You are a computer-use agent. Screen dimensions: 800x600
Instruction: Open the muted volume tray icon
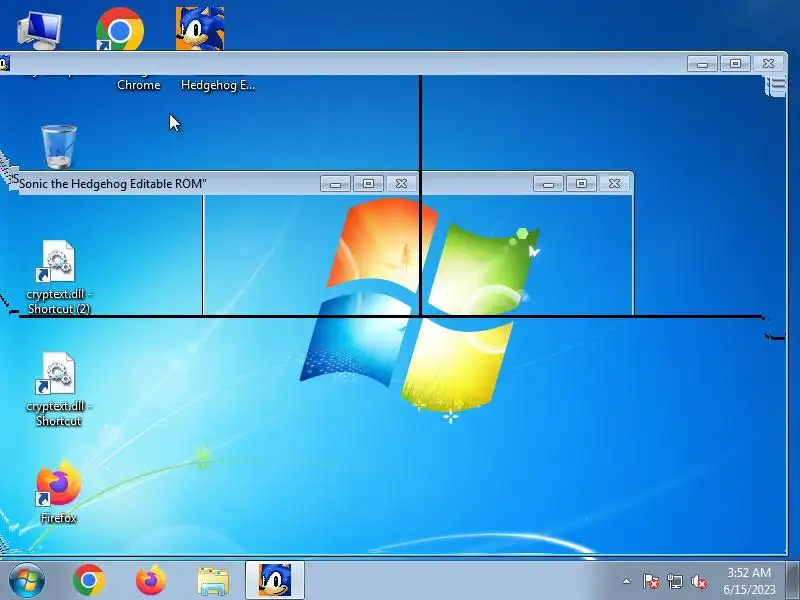(699, 581)
